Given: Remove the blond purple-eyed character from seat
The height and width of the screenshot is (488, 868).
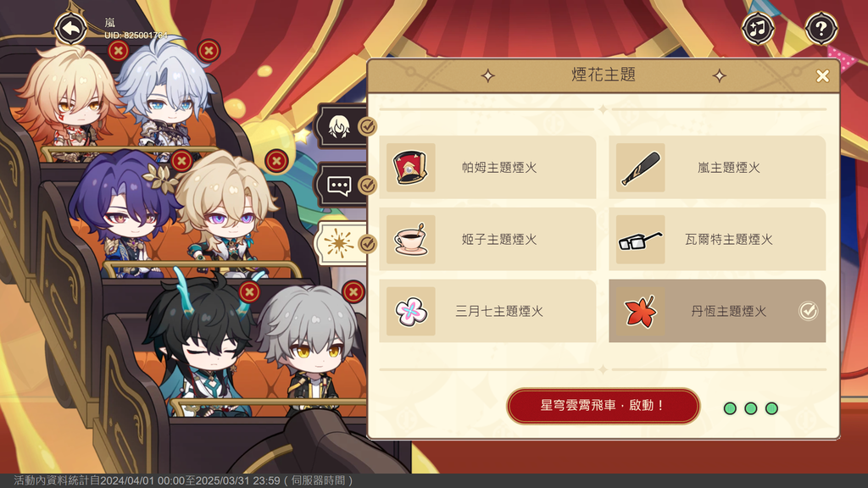Looking at the screenshot, I should pyautogui.click(x=277, y=161).
